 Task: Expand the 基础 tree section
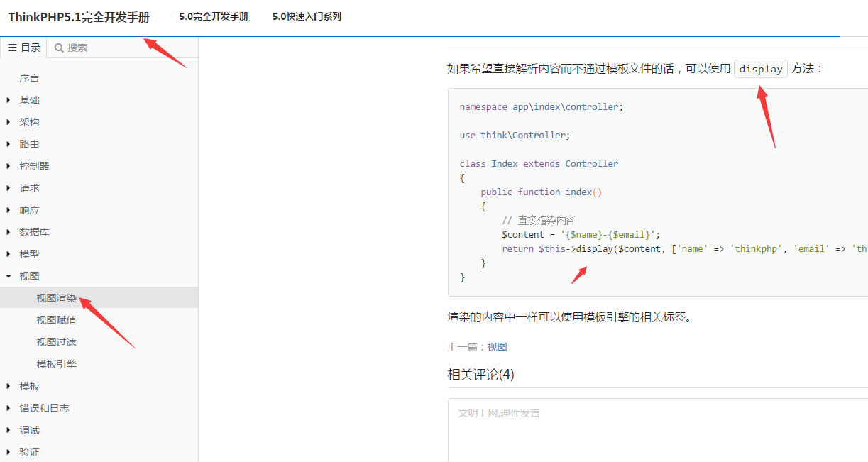(8, 100)
